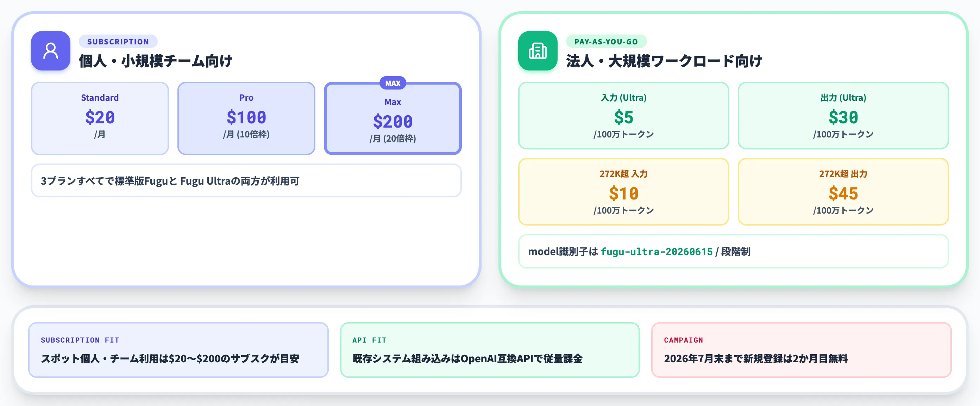Click heading 個人・小規模チーム向け

pyautogui.click(x=156, y=61)
